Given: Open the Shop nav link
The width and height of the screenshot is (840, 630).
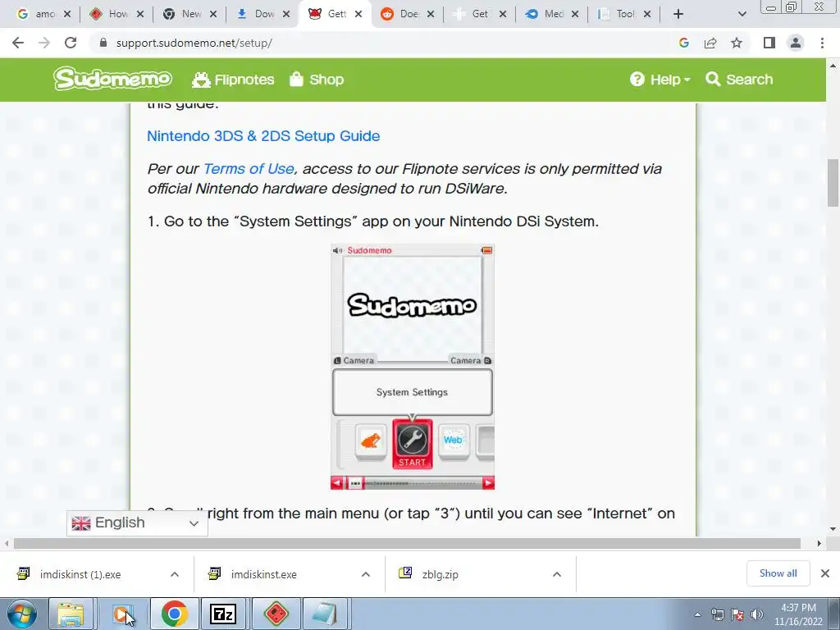Looking at the screenshot, I should tap(317, 80).
